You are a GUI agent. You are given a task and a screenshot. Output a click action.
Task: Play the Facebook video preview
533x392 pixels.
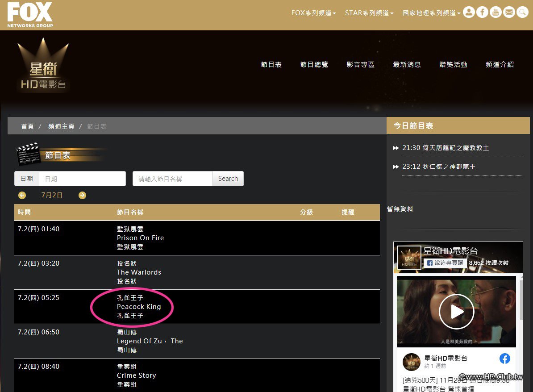pos(456,312)
